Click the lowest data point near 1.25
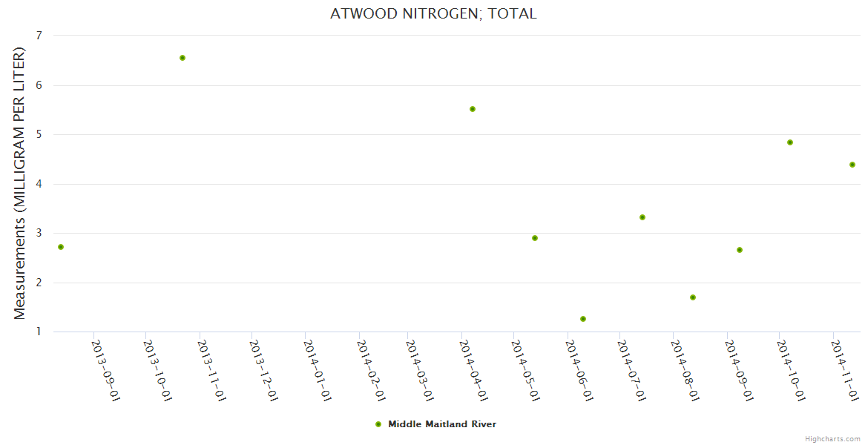868x445 pixels. pyautogui.click(x=583, y=319)
